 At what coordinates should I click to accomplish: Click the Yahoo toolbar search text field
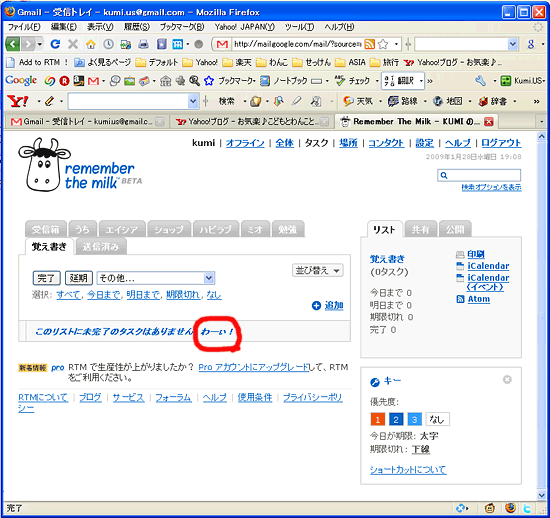click(x=129, y=101)
